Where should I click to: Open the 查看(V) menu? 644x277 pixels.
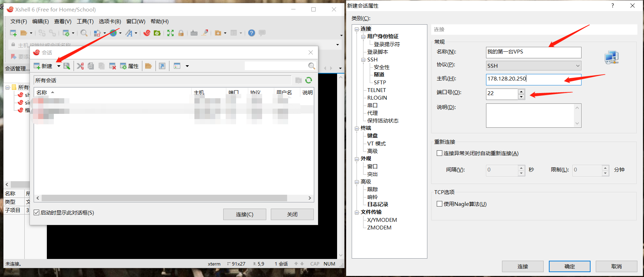tap(63, 22)
